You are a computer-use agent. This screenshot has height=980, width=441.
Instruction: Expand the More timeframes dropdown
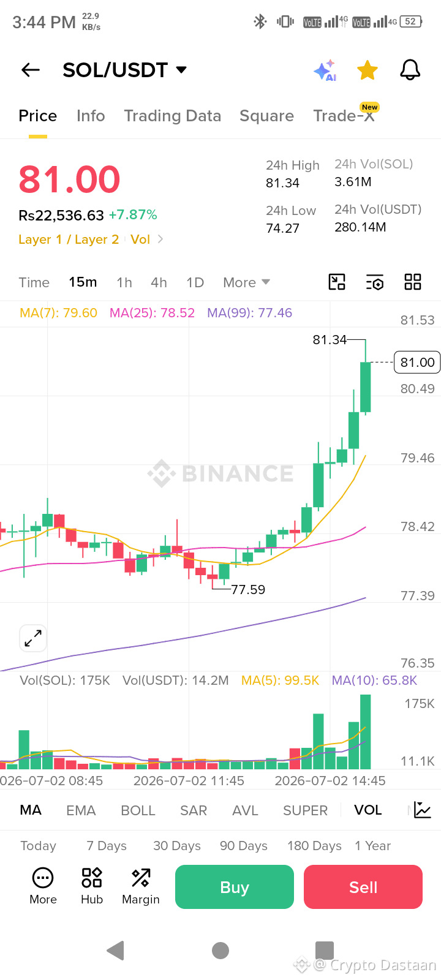(x=246, y=282)
